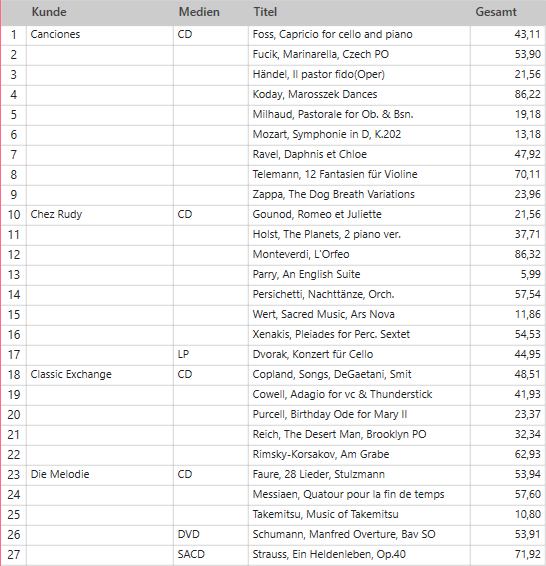
Task: Select title Telemann, 12 Fantasien für Violine
Action: pos(359,175)
